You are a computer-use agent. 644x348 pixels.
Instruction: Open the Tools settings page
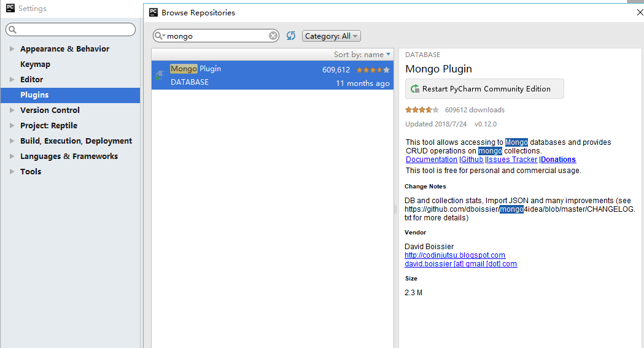[31, 171]
